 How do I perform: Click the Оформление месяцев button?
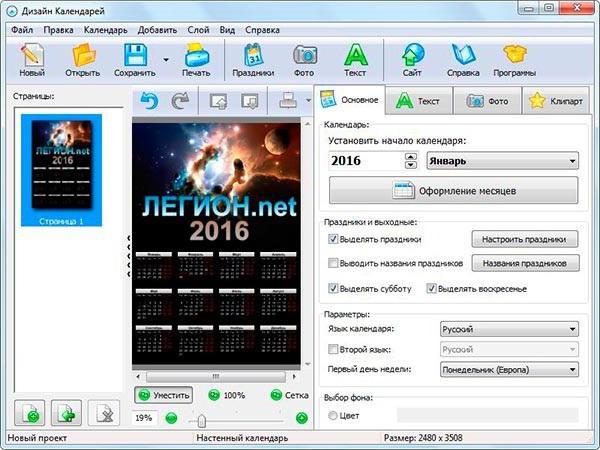pos(453,190)
